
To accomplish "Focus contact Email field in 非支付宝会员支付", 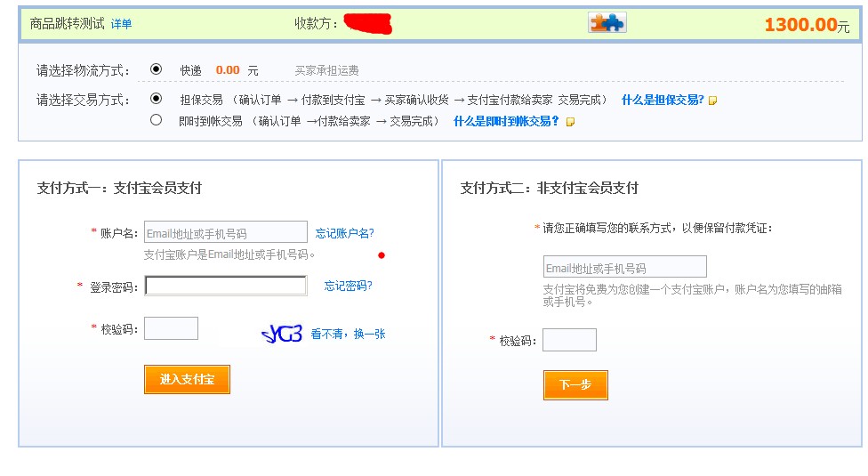I will (x=625, y=266).
